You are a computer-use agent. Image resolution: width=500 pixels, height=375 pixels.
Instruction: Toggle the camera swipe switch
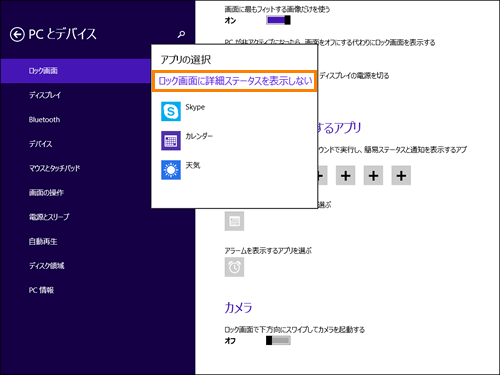coord(278,340)
